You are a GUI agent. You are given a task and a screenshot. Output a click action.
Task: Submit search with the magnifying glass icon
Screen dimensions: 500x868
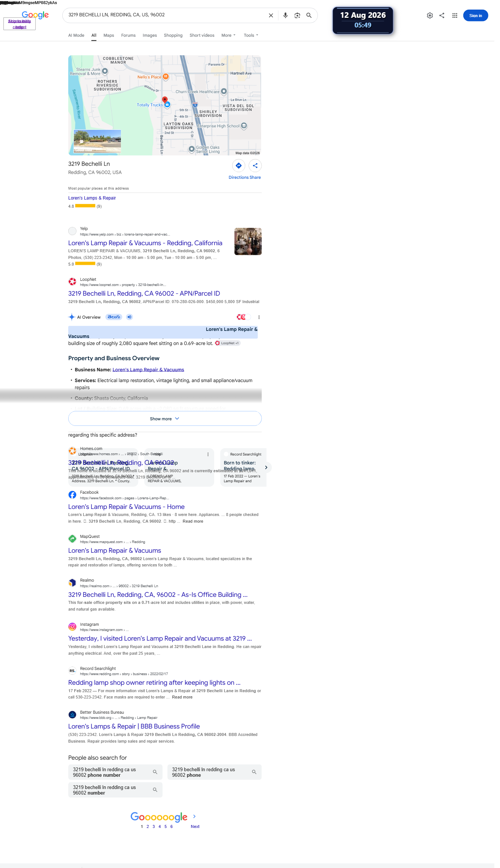(x=309, y=16)
